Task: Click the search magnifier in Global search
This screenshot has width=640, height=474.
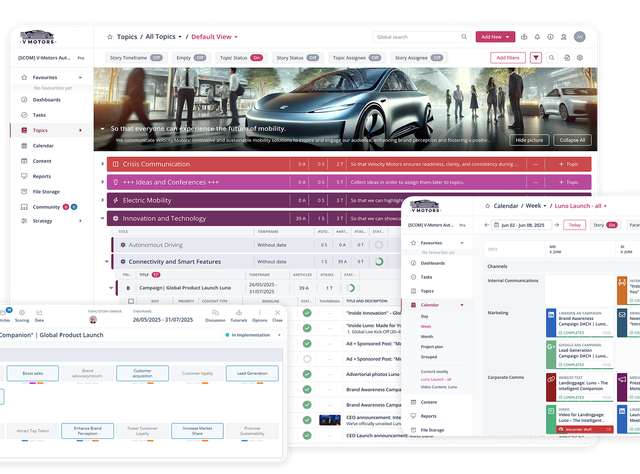Action: pos(464,37)
